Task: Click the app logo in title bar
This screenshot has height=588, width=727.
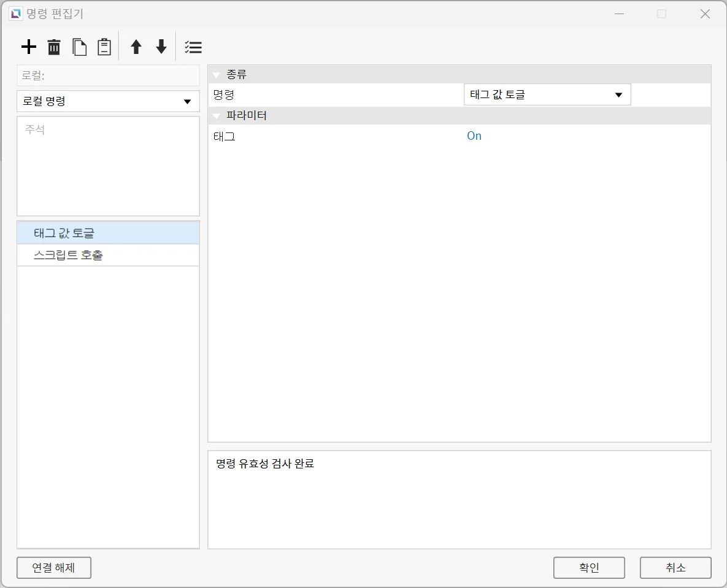Action: [16, 13]
